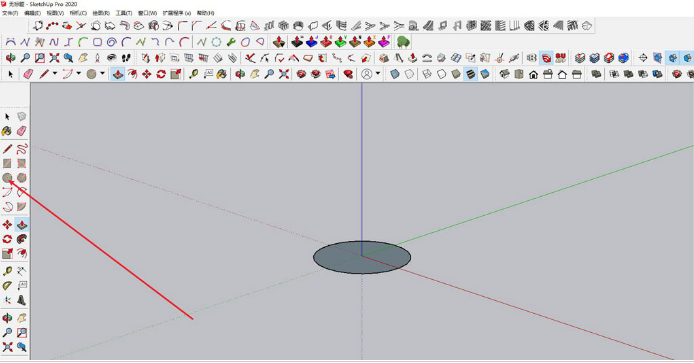Select the Axes tool in left palette
694x363 pixels.
(x=7, y=300)
